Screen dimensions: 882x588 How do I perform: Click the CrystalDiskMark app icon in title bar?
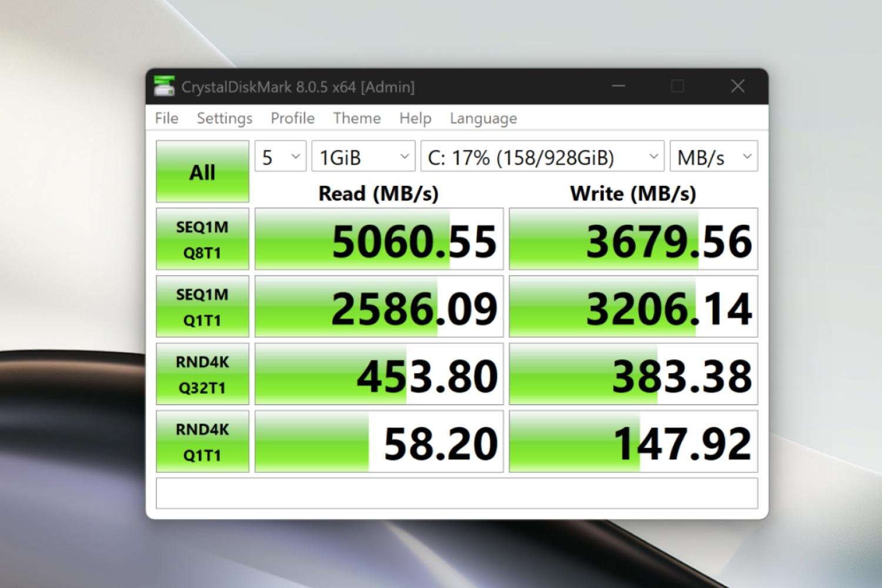[x=164, y=86]
